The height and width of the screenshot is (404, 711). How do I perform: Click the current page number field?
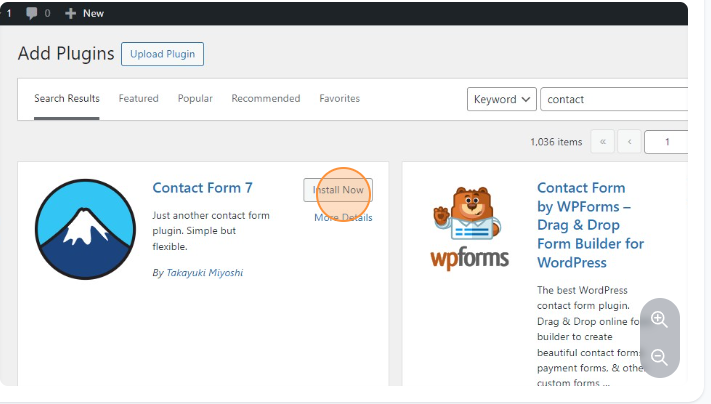pos(666,142)
